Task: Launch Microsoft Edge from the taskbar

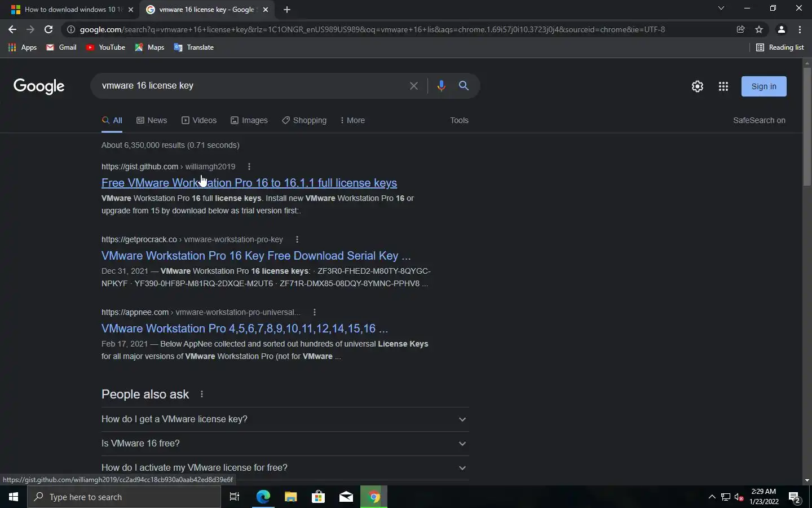Action: (x=263, y=497)
